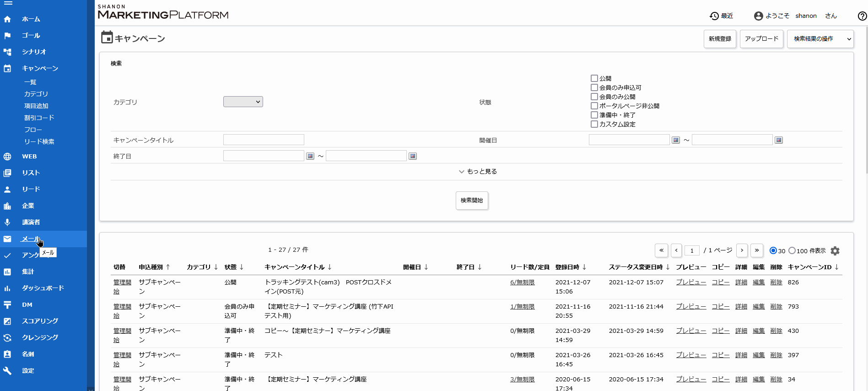Click the calendar icon for キャンペーン in sidebar

pyautogui.click(x=7, y=69)
